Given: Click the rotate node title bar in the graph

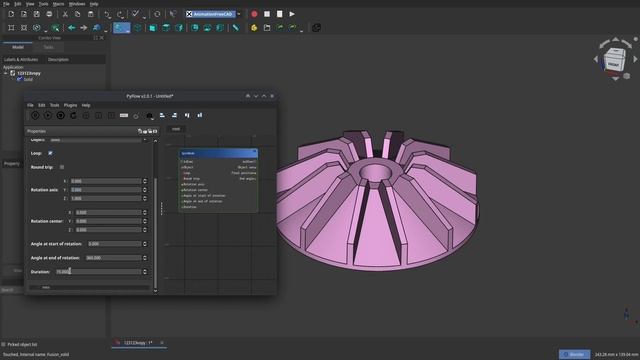Looking at the screenshot, I should pos(218,153).
